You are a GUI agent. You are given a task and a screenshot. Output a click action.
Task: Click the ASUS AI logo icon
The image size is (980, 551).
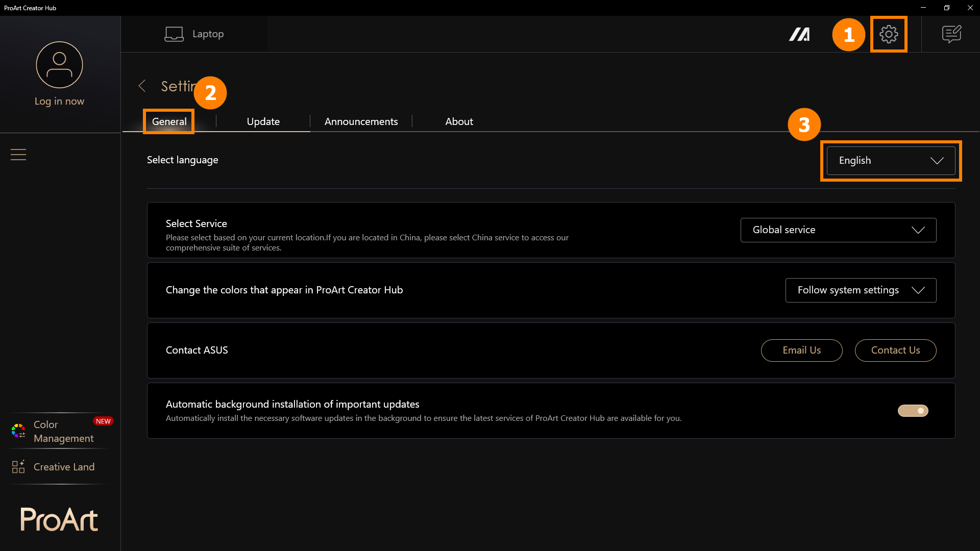(799, 34)
